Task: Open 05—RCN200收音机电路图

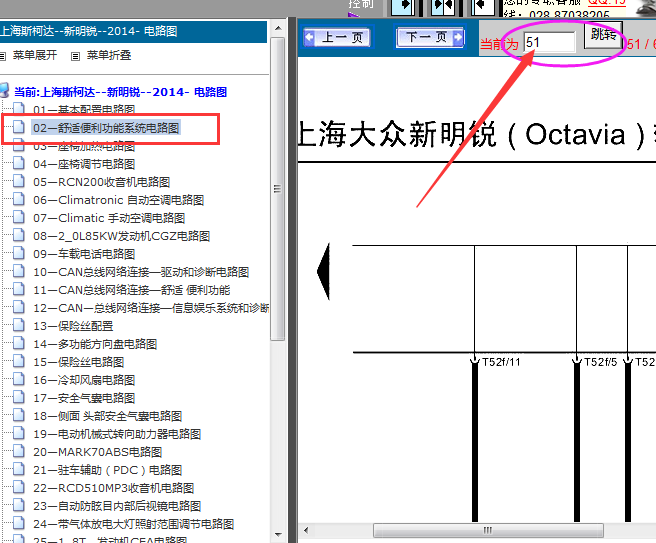Action: click(102, 182)
